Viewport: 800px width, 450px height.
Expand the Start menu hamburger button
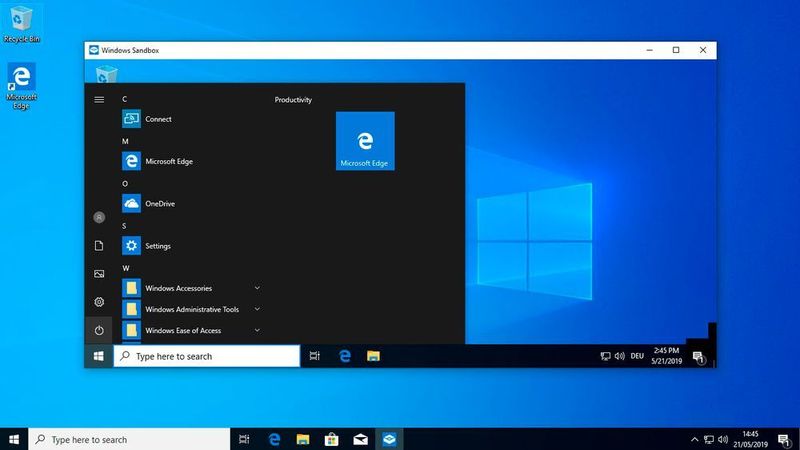click(99, 99)
